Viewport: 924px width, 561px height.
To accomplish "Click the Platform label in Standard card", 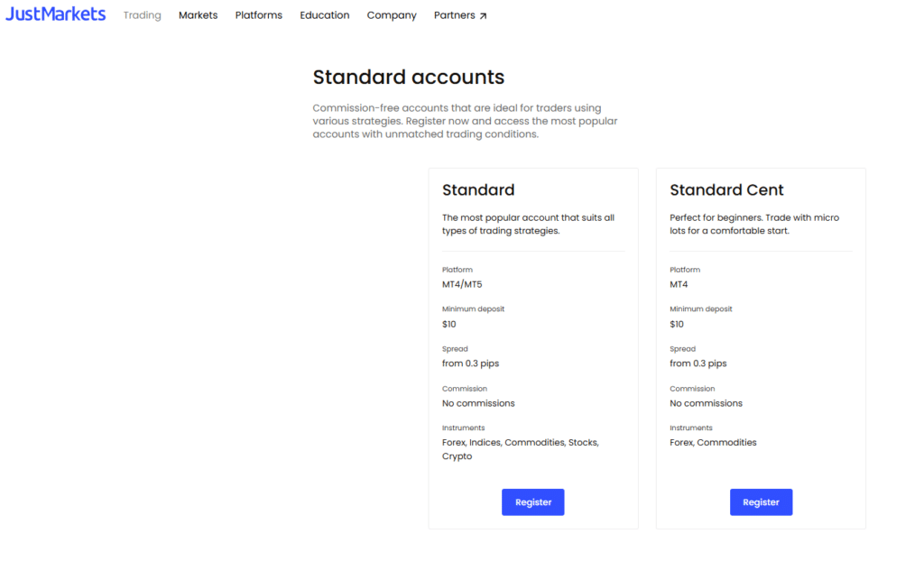I will pyautogui.click(x=457, y=270).
